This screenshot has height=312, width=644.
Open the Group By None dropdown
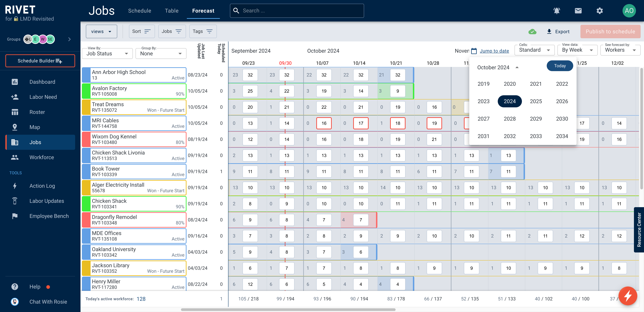click(161, 54)
